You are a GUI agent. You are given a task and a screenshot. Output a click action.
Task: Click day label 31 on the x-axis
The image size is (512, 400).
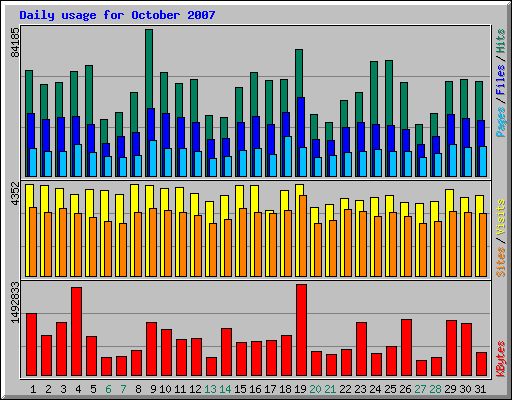pyautogui.click(x=480, y=389)
